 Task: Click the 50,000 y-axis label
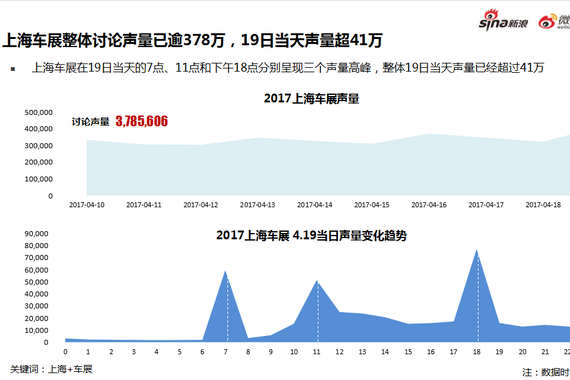pyautogui.click(x=36, y=282)
